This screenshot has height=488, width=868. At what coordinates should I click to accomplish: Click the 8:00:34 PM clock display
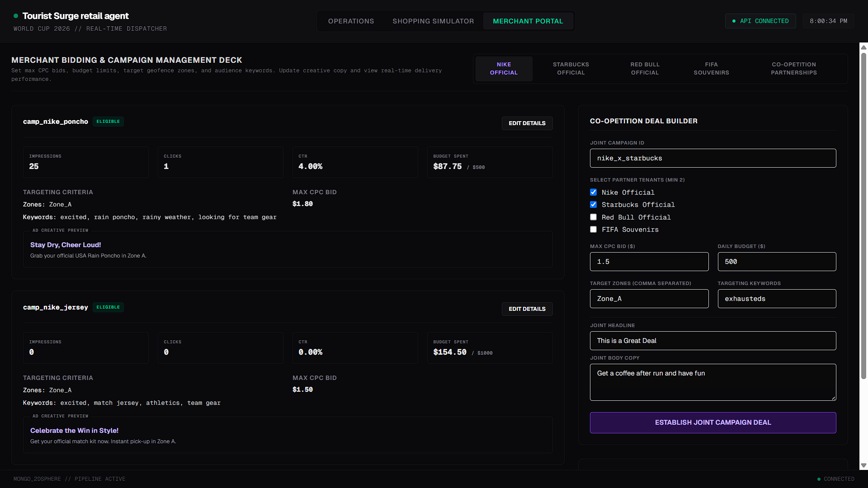pos(828,21)
